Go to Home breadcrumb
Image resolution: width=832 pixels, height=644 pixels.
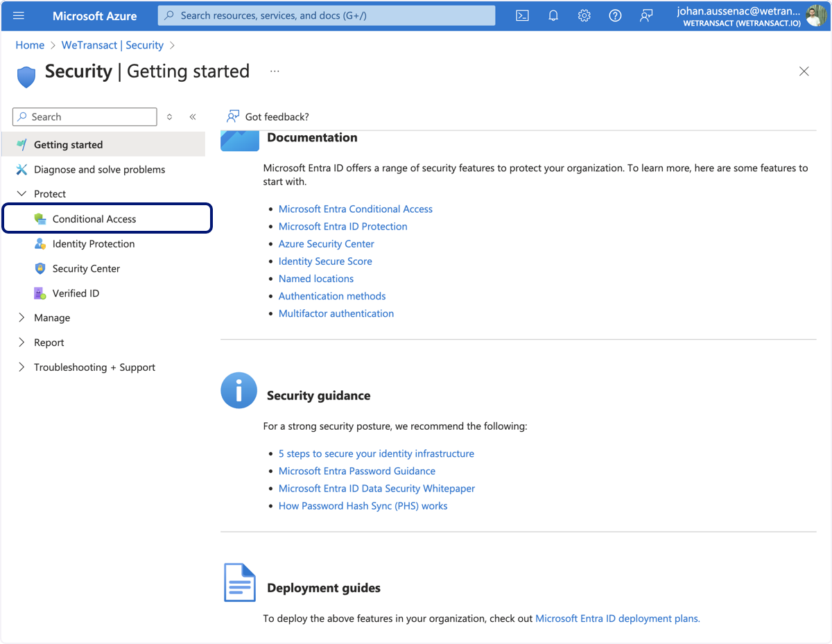pyautogui.click(x=30, y=45)
